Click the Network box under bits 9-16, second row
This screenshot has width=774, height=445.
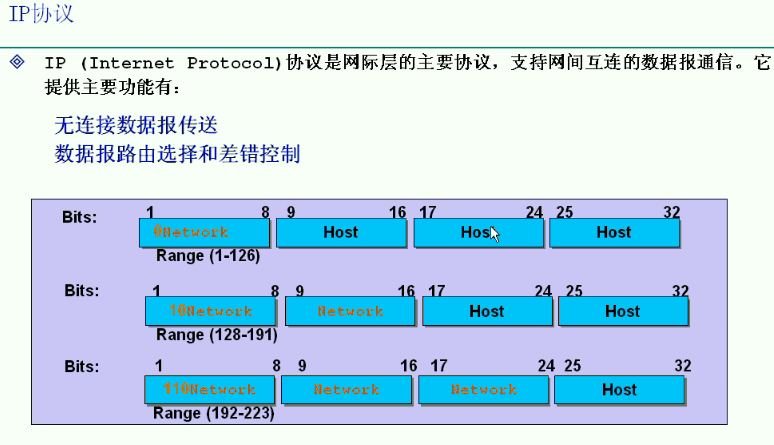[350, 311]
